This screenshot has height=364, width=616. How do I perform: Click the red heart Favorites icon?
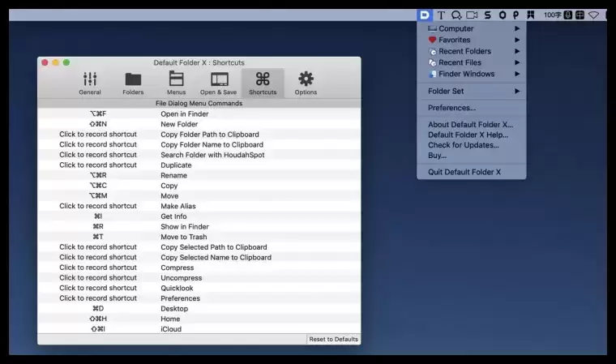pyautogui.click(x=432, y=40)
